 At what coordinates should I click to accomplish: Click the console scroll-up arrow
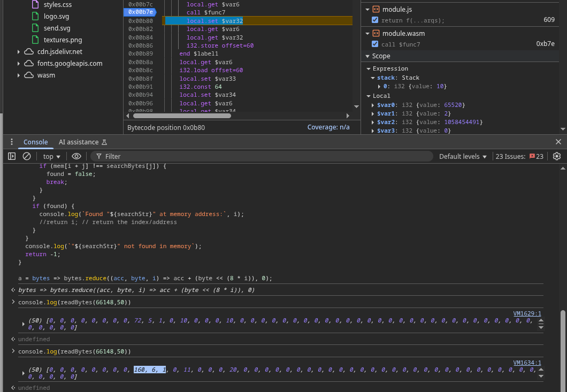[563, 168]
